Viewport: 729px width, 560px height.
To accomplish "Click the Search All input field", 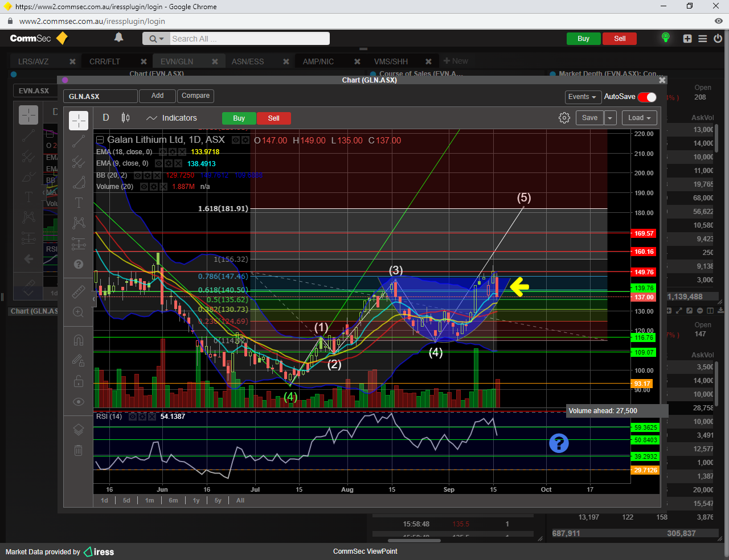I will 249,39.
